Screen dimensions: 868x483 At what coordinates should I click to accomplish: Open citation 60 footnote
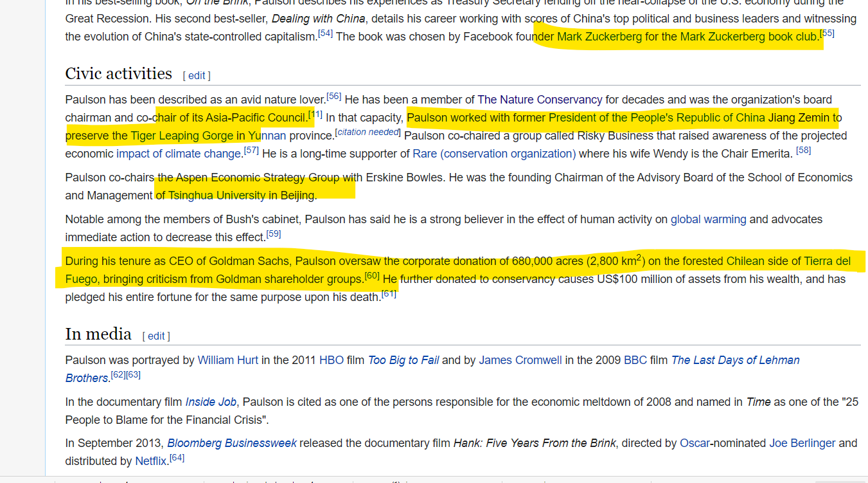pyautogui.click(x=372, y=275)
